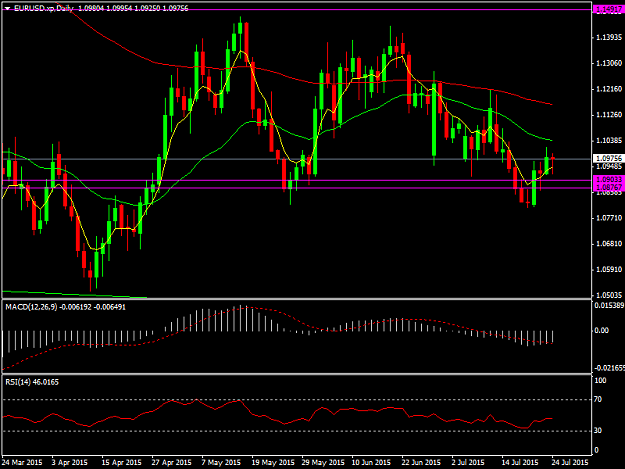Click the magenta 1.08767 price label
625x469 pixels.
point(609,187)
